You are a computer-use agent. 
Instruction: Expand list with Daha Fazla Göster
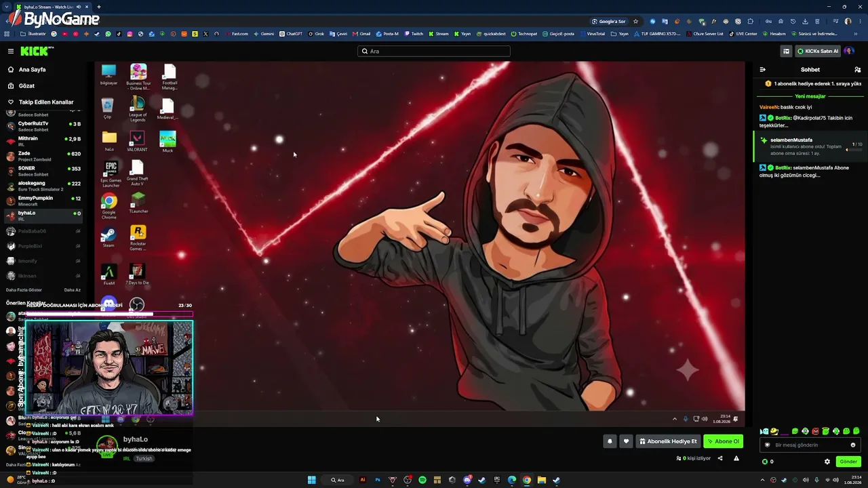[24, 290]
